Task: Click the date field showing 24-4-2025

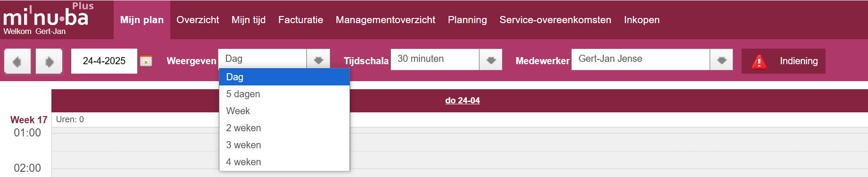Action: pos(104,61)
